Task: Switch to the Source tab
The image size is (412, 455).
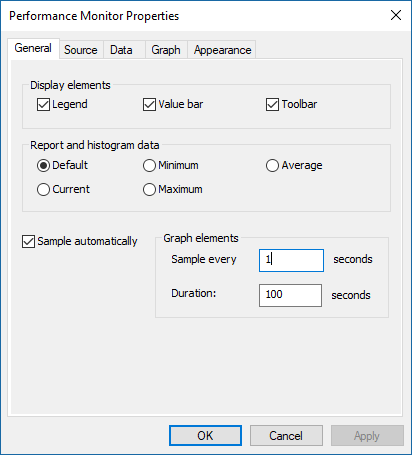Action: pos(81,50)
